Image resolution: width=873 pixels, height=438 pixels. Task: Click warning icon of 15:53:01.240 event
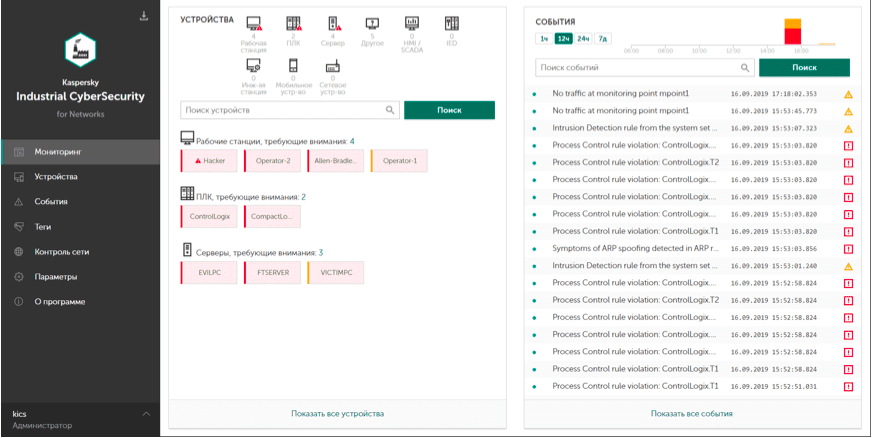click(849, 266)
